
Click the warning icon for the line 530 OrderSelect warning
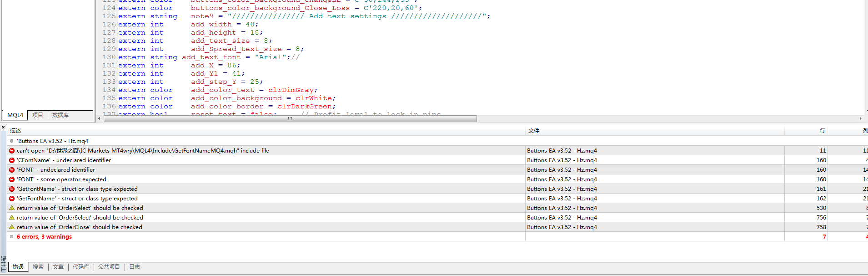[12, 208]
